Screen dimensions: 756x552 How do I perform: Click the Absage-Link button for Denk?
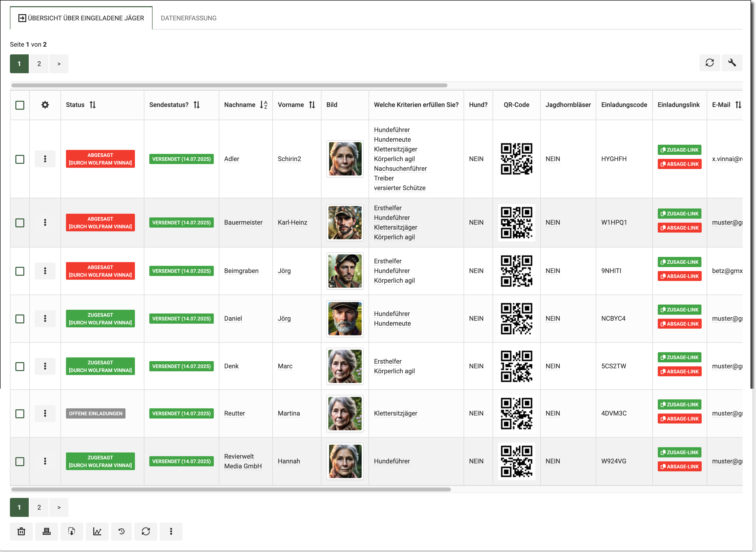pos(679,372)
